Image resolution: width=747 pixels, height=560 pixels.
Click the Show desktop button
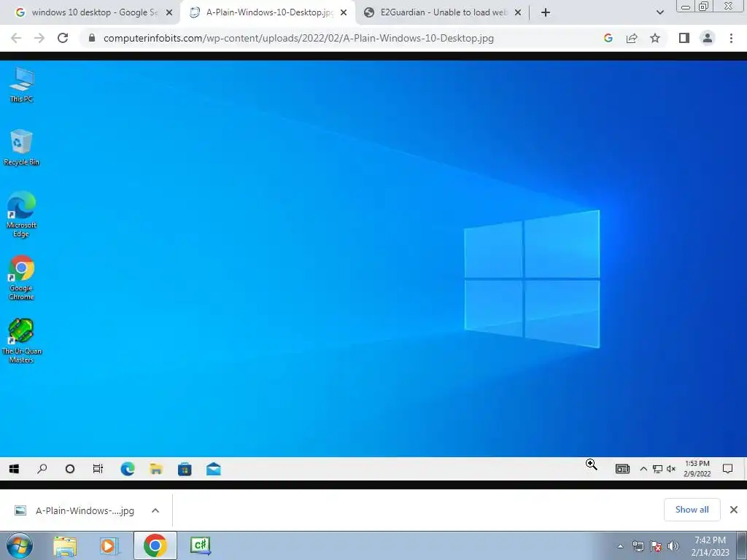pos(742,545)
